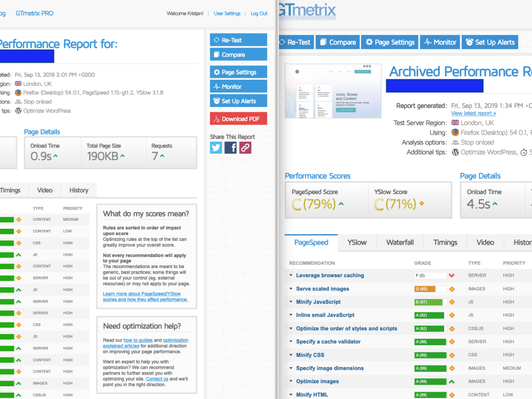
Task: Click the Log Out link
Action: point(259,13)
